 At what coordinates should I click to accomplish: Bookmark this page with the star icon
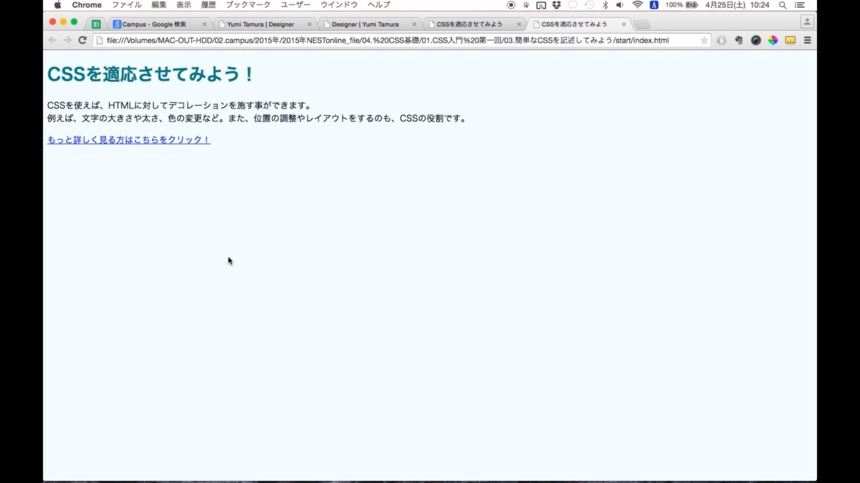tap(704, 40)
